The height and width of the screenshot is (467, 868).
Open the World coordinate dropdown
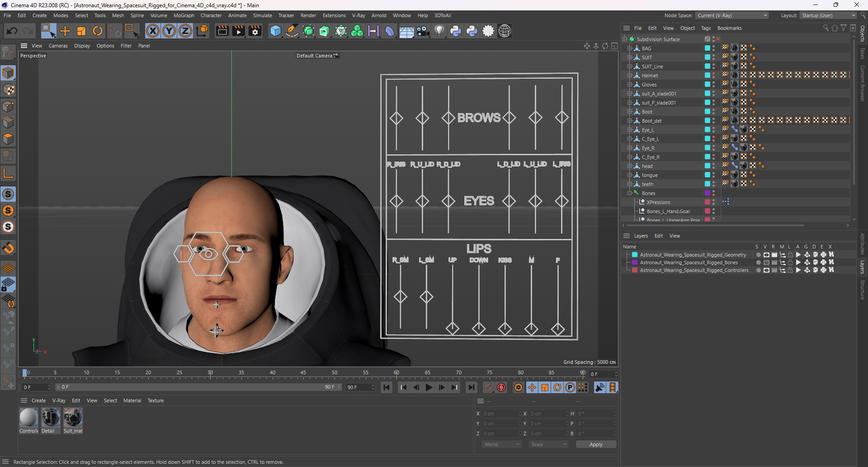click(x=502, y=444)
